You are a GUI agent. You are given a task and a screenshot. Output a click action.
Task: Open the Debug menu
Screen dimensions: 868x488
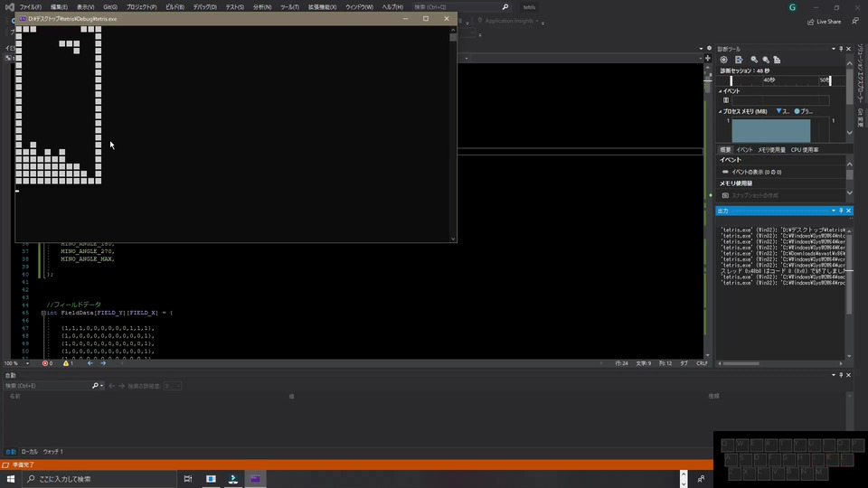click(205, 7)
